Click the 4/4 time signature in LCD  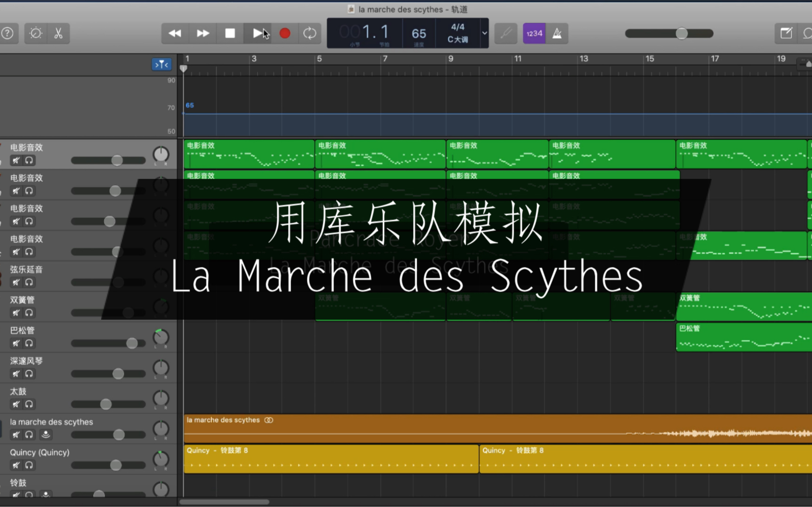point(458,27)
